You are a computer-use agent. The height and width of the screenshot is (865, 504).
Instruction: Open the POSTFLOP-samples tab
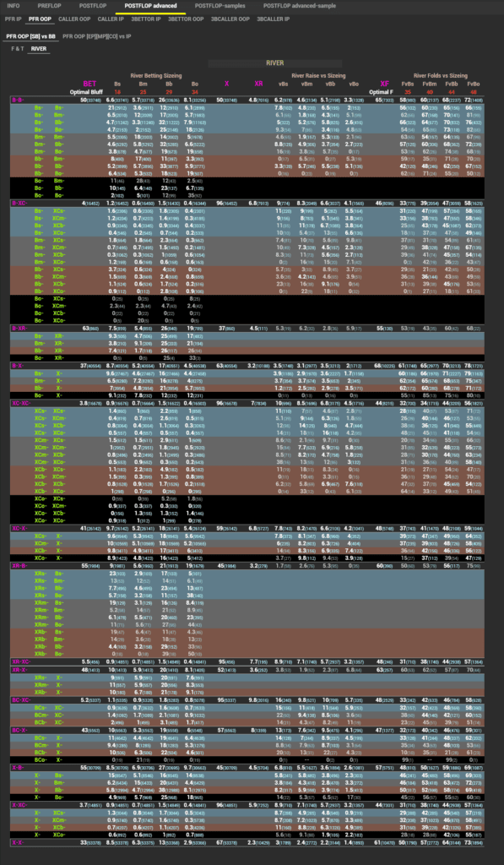pyautogui.click(x=220, y=6)
